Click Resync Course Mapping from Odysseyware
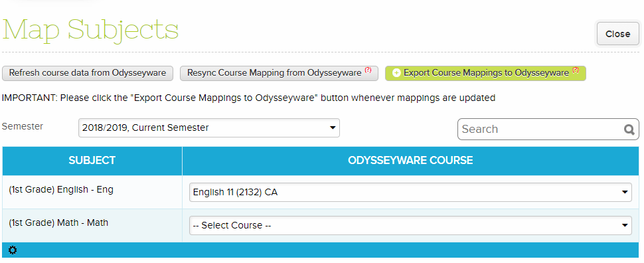Viewport: 644px width, 263px height. [279, 73]
